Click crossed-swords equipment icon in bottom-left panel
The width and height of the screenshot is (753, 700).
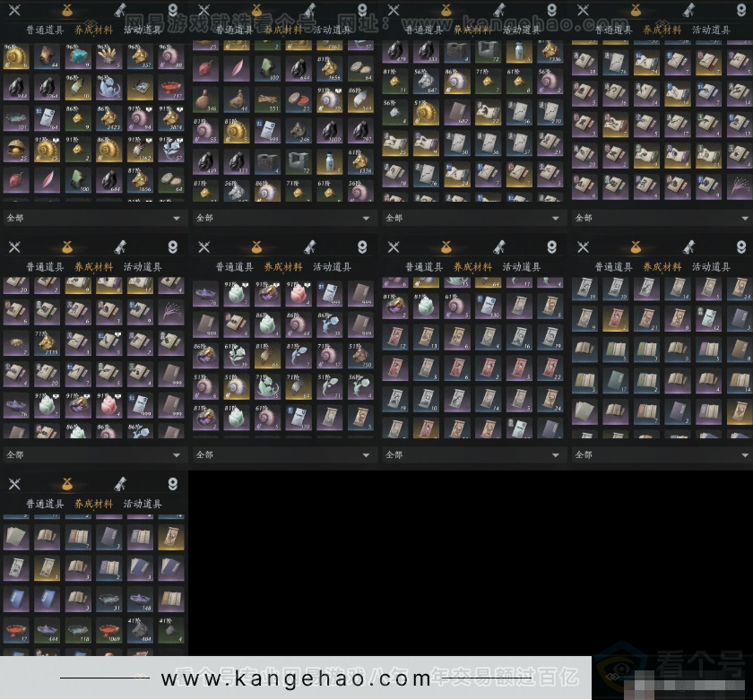pos(14,484)
